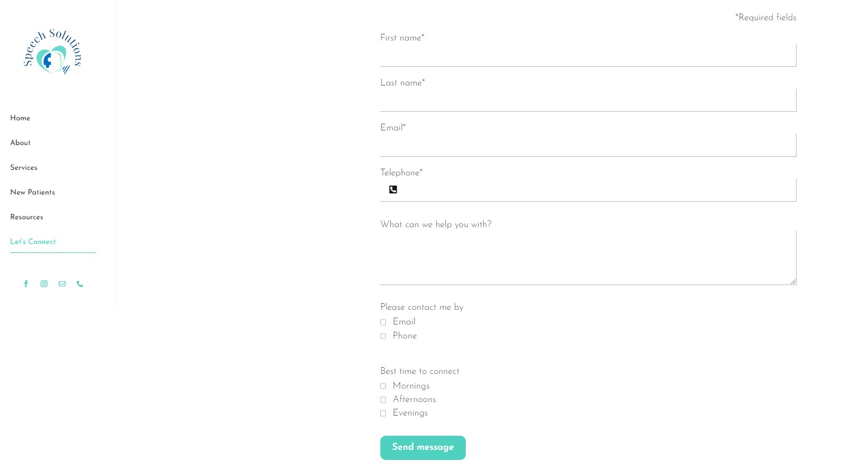Open the Facebook social icon

(26, 284)
